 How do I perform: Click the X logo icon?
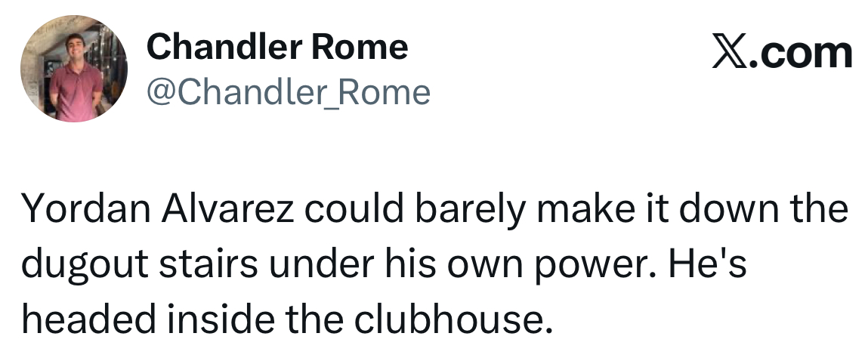point(731,51)
